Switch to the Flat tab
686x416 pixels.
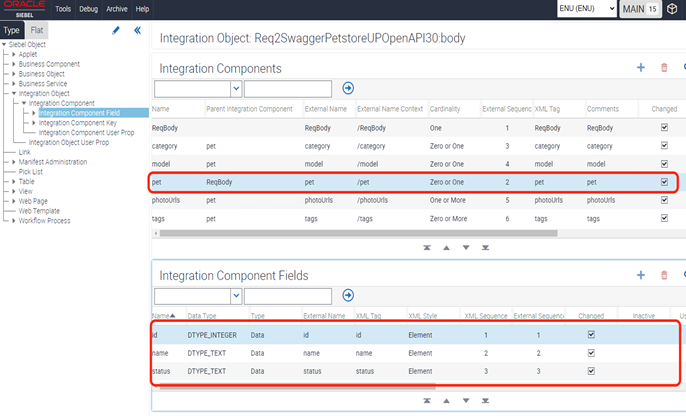tap(37, 30)
